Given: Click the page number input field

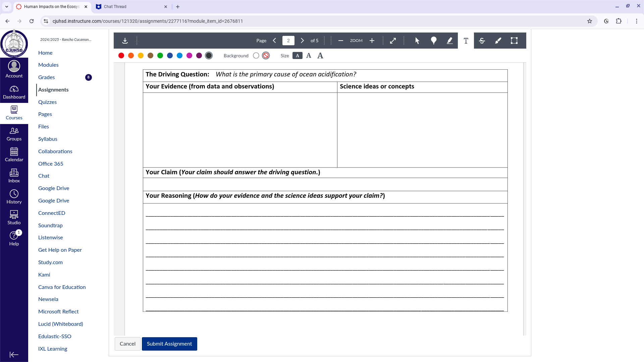Looking at the screenshot, I should 288,40.
